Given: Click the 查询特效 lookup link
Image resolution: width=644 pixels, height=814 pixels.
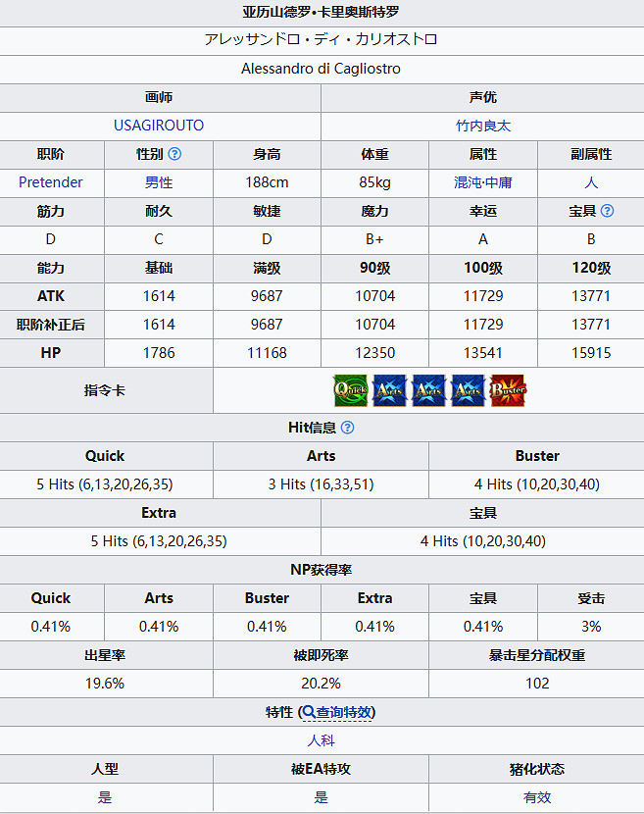Looking at the screenshot, I should [344, 712].
